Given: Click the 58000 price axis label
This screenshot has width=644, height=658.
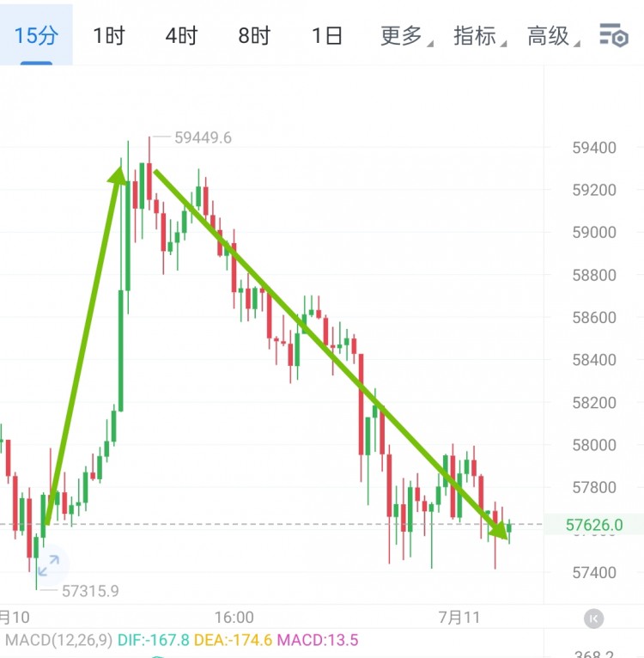Looking at the screenshot, I should (594, 445).
